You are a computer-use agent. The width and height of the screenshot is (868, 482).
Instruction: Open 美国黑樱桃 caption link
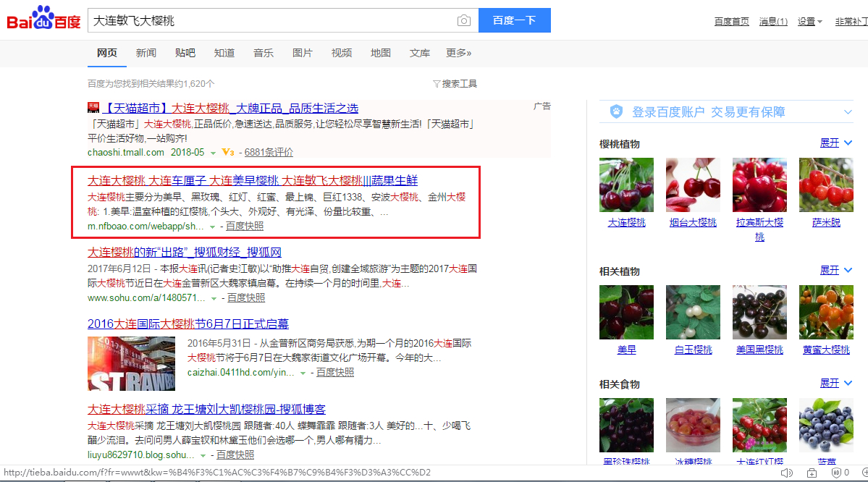point(759,350)
